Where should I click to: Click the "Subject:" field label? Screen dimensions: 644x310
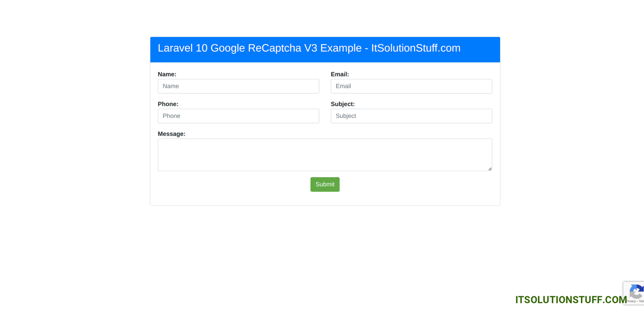pos(343,104)
